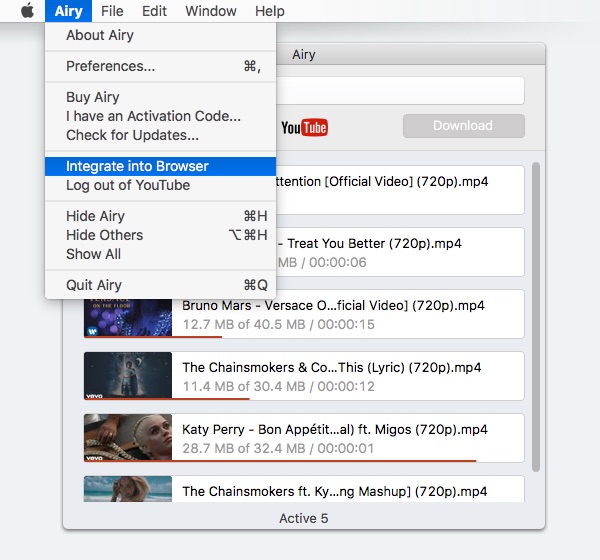Click the 11.4 MB of 30.4 MB status
The height and width of the screenshot is (560, 600).
click(278, 386)
